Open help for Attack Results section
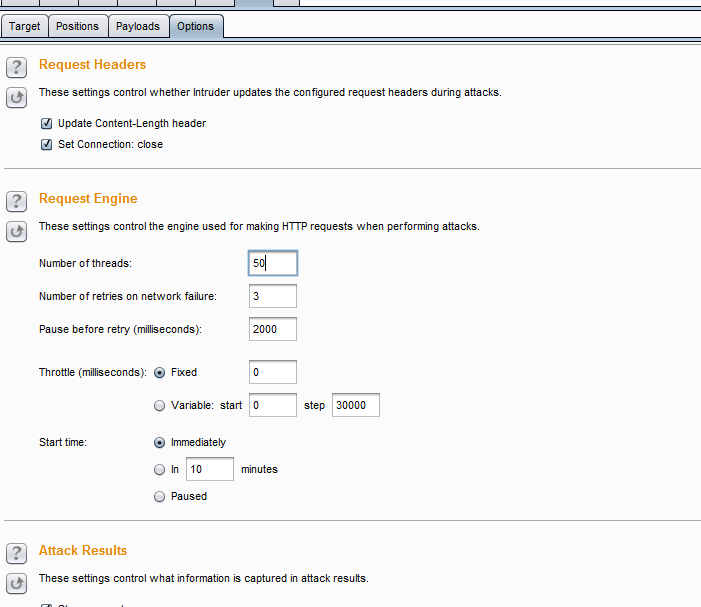 pyautogui.click(x=16, y=553)
